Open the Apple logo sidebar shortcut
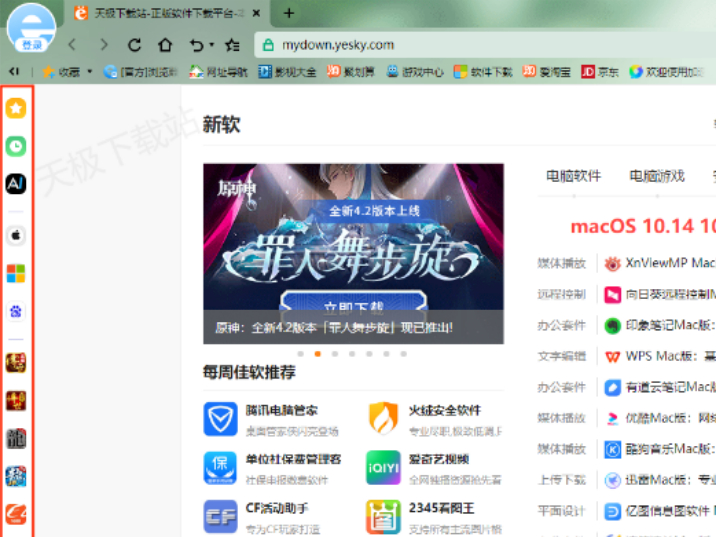This screenshot has width=716, height=537. pos(16,236)
